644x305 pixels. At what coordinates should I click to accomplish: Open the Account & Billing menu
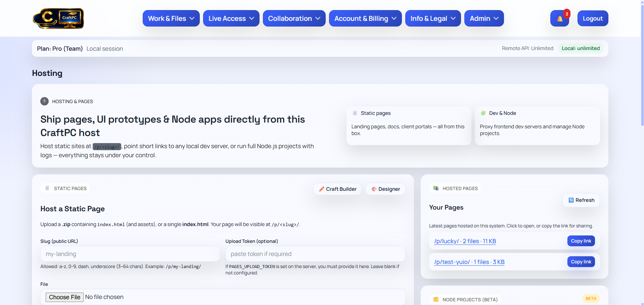365,18
